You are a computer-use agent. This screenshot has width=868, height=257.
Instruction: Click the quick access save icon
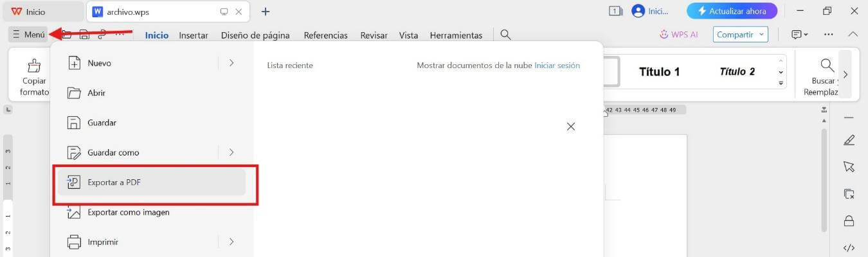84,35
